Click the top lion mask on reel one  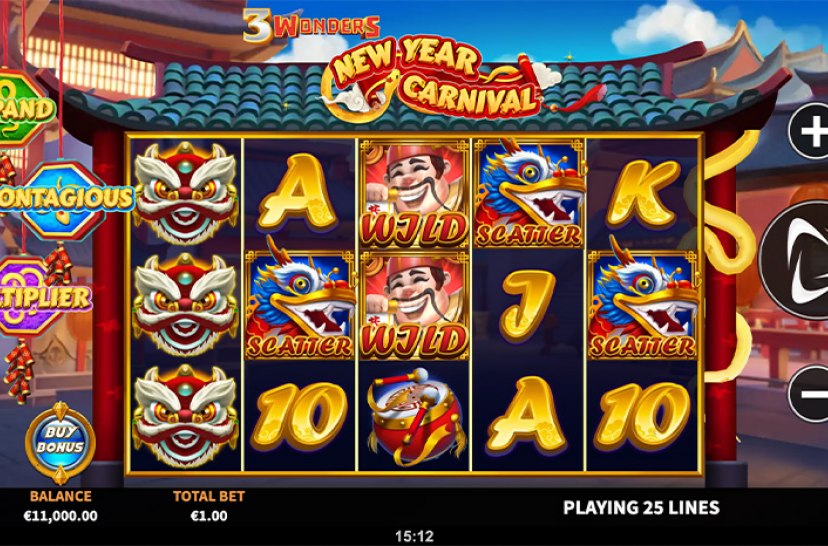click(185, 193)
